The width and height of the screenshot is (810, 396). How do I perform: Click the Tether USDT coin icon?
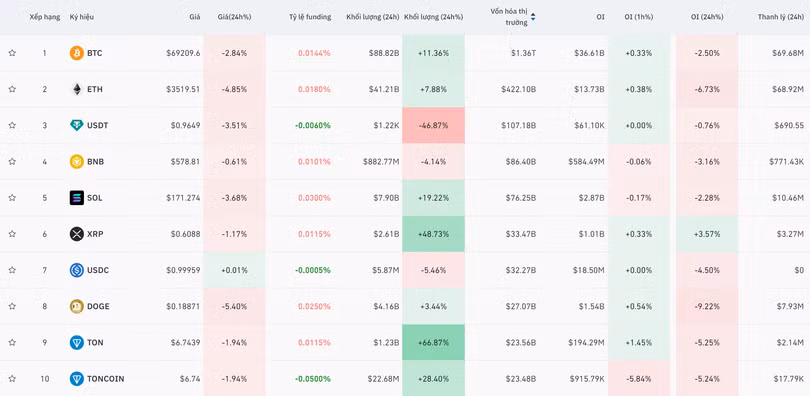(x=76, y=125)
